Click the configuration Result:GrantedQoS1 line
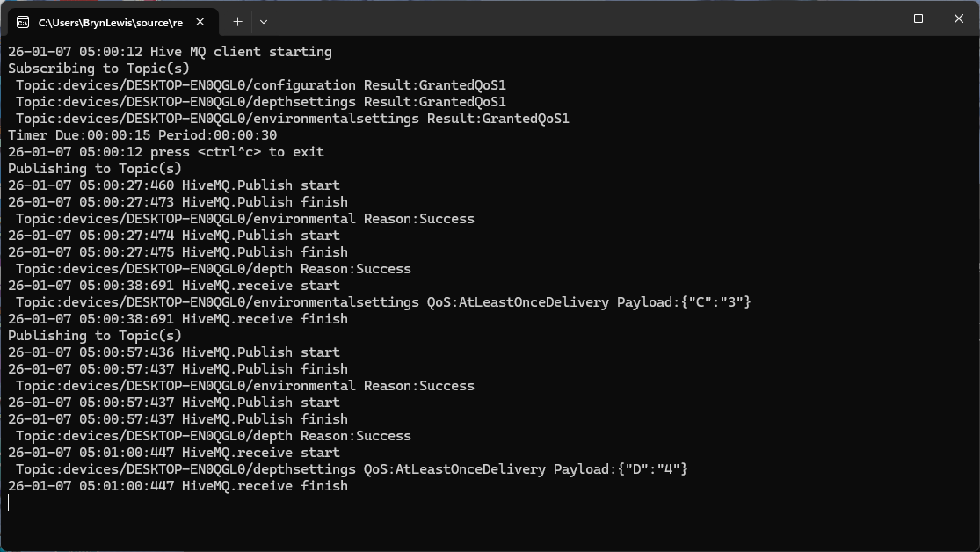 pyautogui.click(x=260, y=85)
